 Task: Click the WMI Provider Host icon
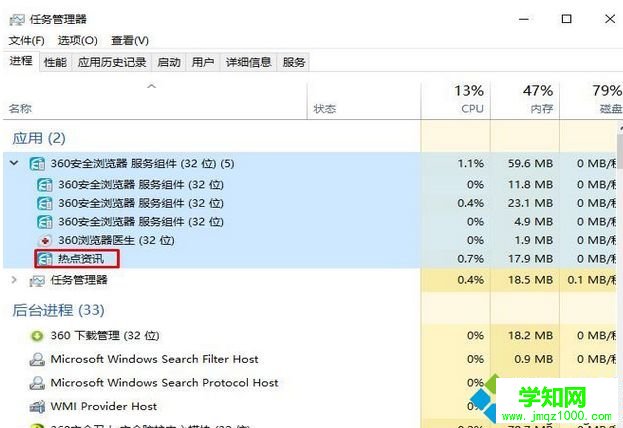click(x=37, y=407)
